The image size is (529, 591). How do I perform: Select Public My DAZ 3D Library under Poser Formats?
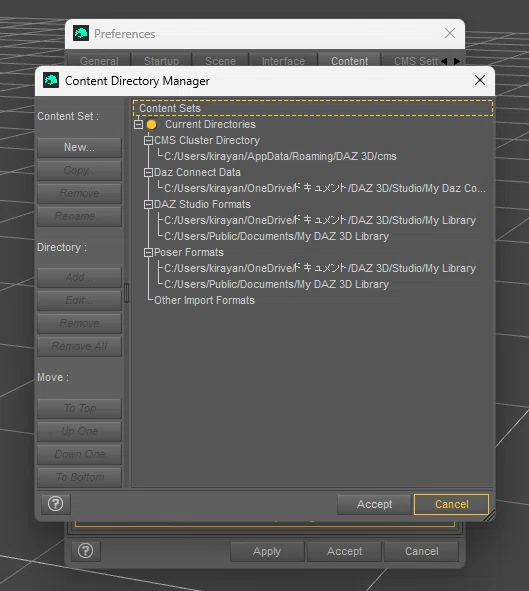(x=277, y=284)
